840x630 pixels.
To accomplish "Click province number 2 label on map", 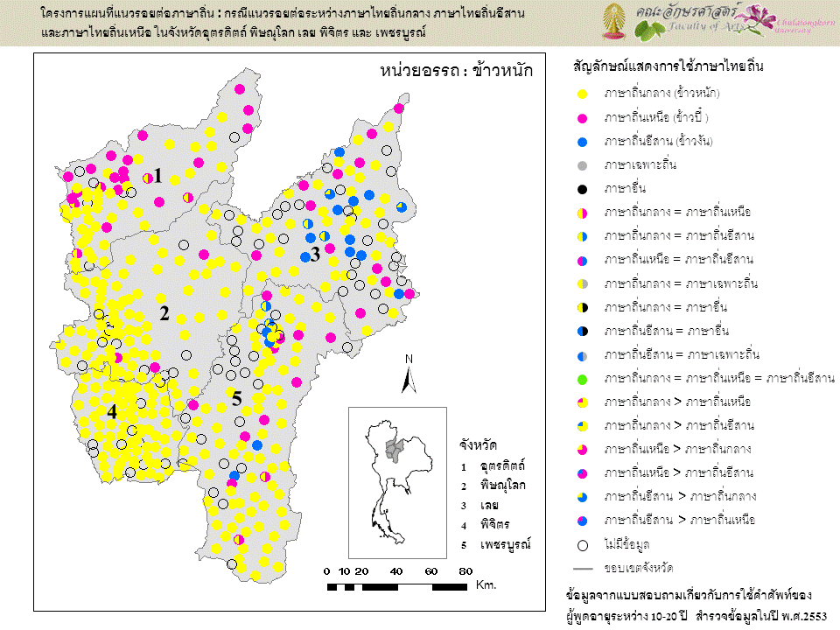I will point(164,312).
